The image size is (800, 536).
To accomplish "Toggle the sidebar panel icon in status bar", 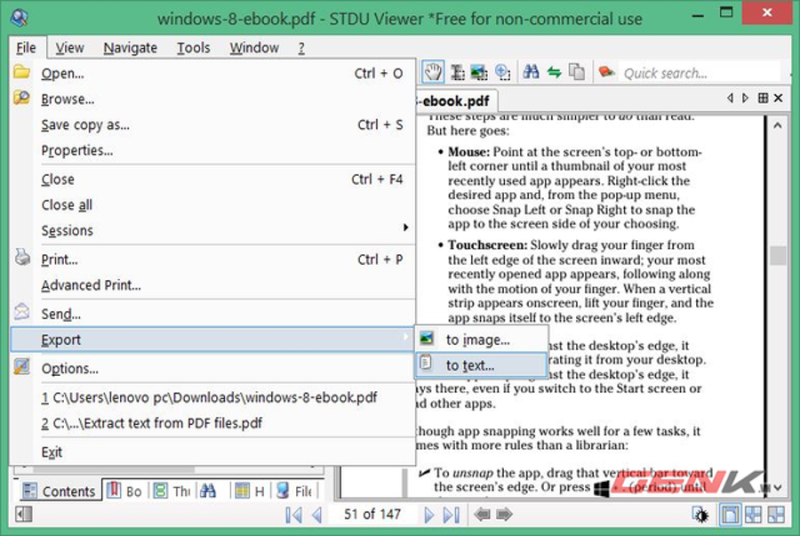I will 24,514.
